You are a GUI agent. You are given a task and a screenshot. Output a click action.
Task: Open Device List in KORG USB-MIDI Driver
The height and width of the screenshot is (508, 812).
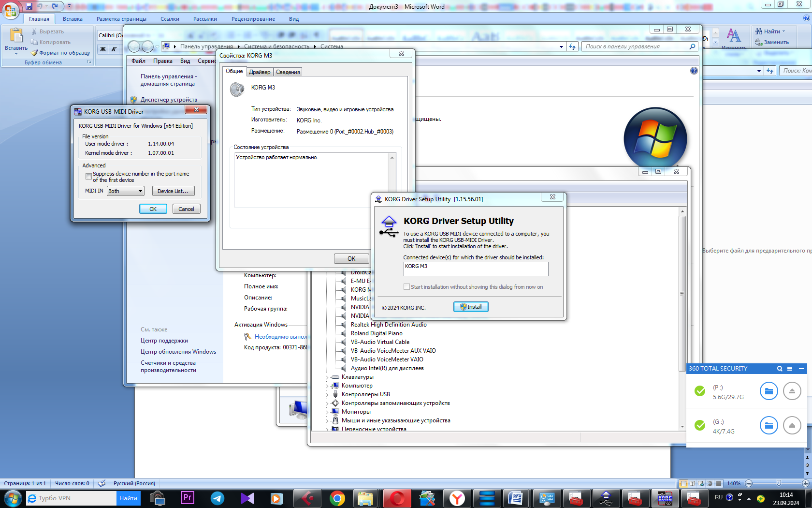(x=173, y=191)
